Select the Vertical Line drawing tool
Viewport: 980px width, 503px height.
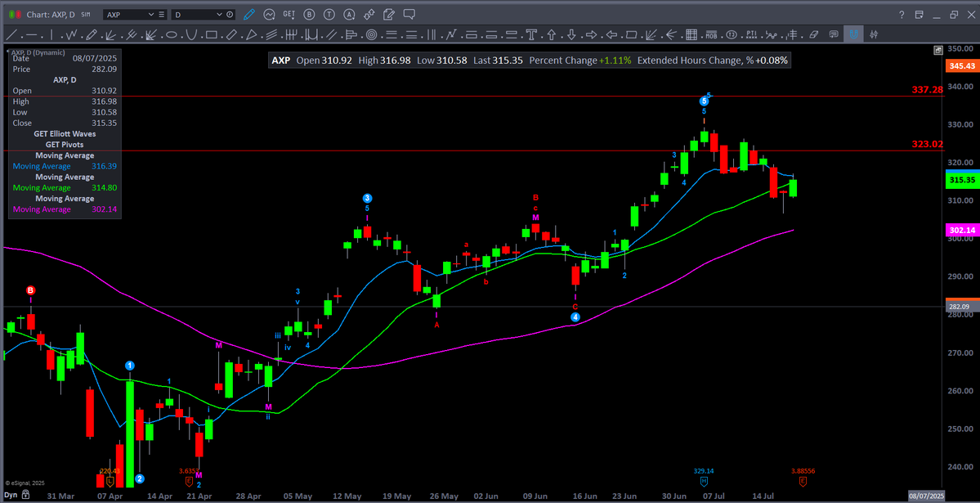51,35
